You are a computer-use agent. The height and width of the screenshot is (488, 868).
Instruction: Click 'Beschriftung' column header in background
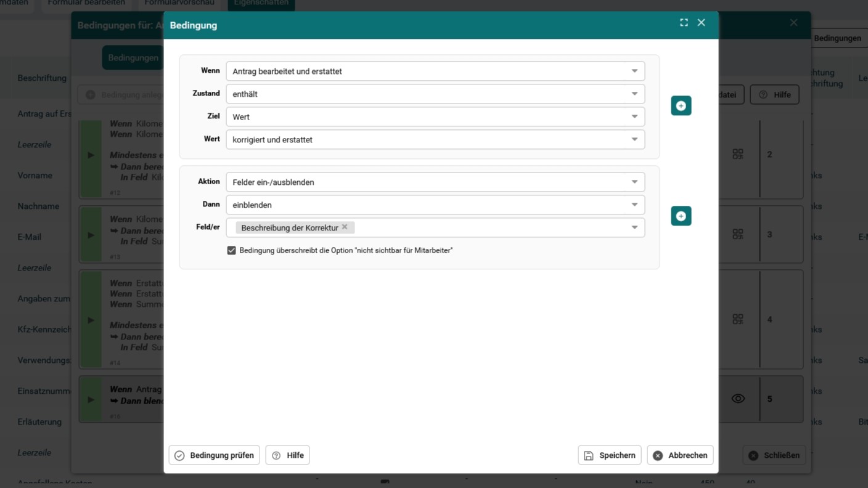(42, 78)
